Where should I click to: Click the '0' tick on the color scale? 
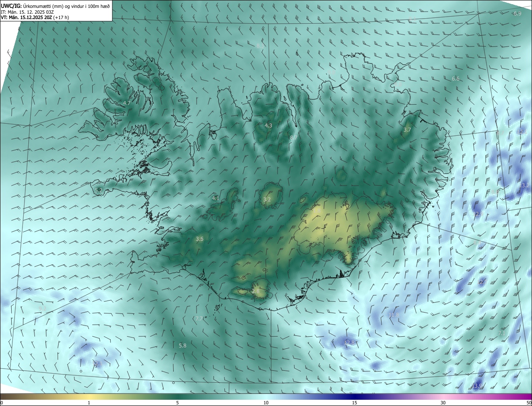tap(2, 403)
